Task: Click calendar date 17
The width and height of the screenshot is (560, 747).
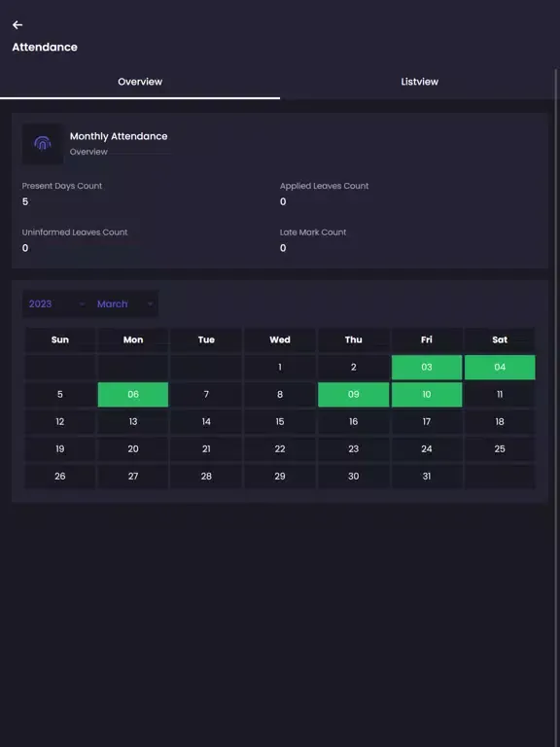Action: 427,421
